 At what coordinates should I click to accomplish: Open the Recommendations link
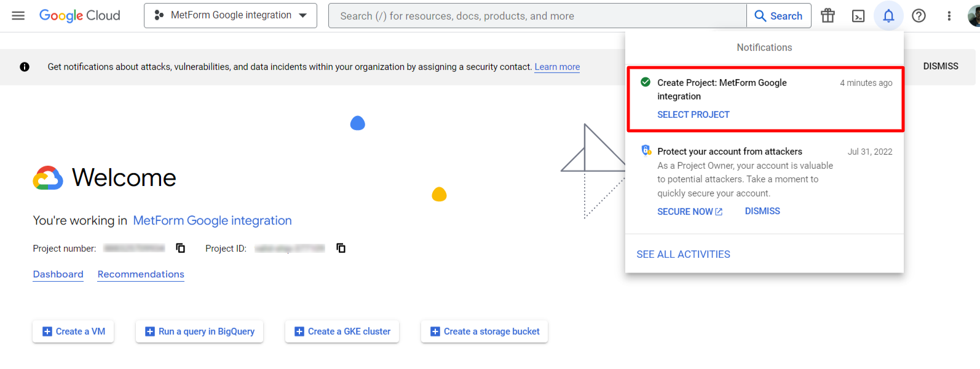coord(141,274)
